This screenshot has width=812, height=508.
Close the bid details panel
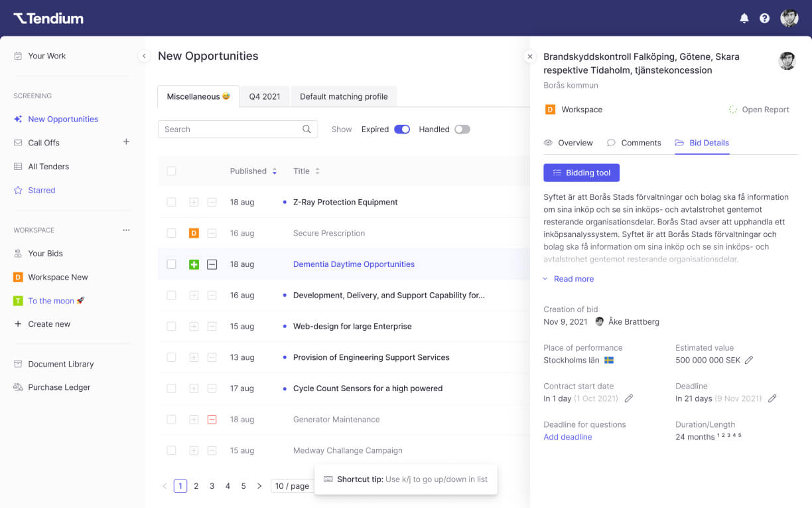529,56
